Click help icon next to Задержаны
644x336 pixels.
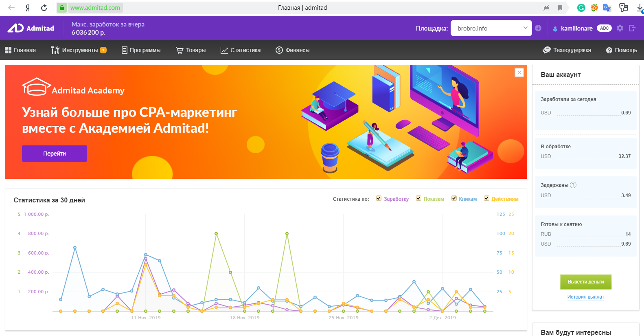click(x=573, y=185)
